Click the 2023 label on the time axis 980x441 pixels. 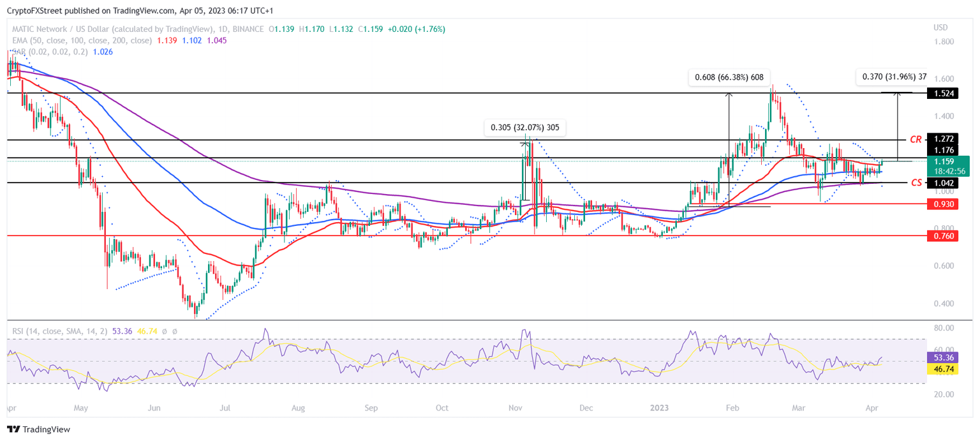click(x=660, y=408)
